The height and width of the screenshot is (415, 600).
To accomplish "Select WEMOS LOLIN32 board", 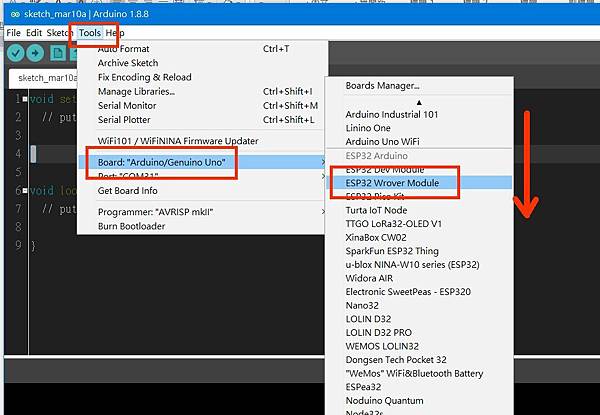I will 419,346.
